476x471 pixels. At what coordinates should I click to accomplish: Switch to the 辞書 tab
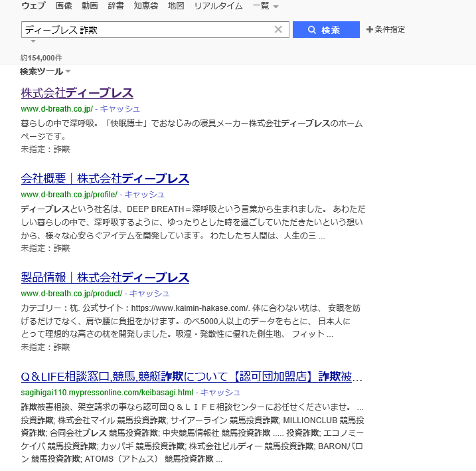tap(116, 6)
